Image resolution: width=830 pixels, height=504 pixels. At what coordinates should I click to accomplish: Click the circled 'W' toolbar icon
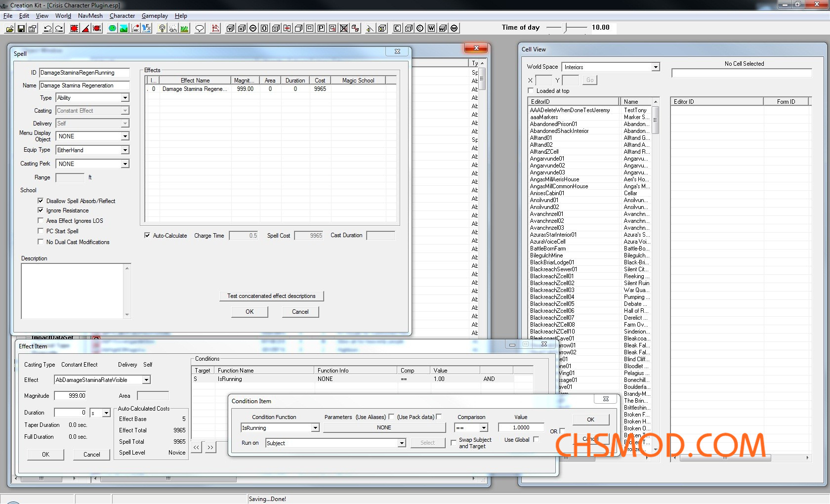(x=454, y=28)
